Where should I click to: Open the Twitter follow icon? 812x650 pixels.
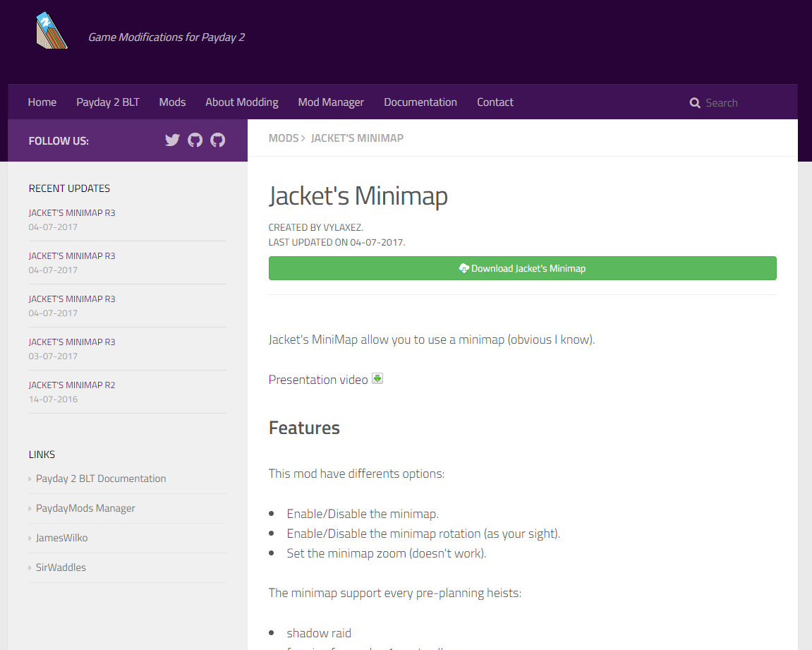click(x=172, y=140)
